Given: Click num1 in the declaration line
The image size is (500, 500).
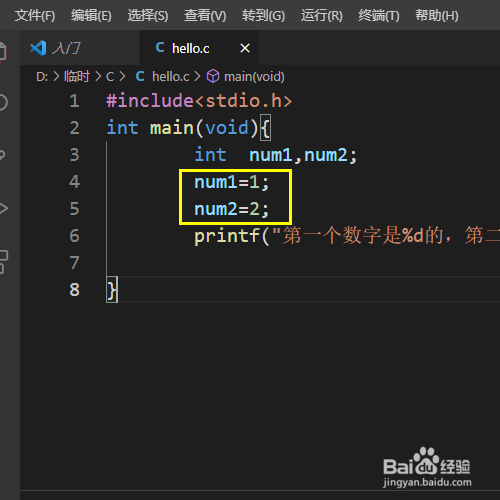Looking at the screenshot, I should click(x=271, y=155).
